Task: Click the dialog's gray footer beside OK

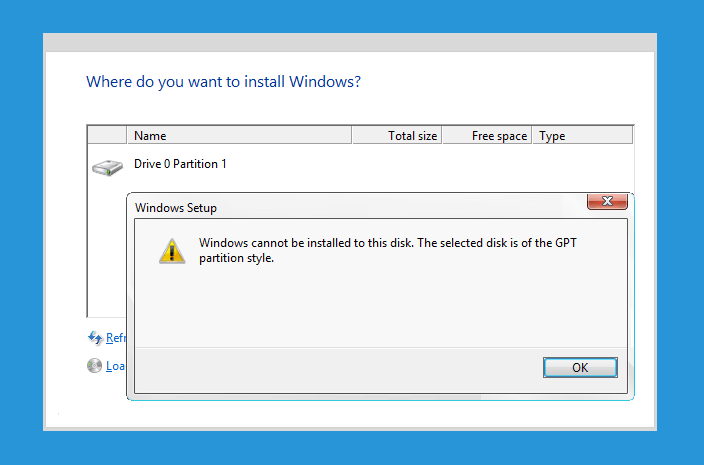Action: coord(337,370)
